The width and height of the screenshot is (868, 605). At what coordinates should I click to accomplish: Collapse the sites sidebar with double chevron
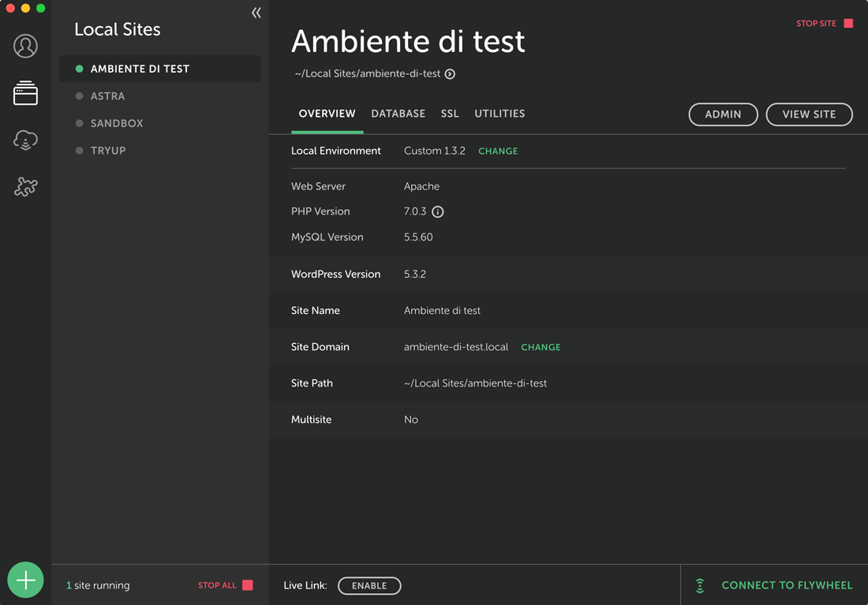[256, 13]
